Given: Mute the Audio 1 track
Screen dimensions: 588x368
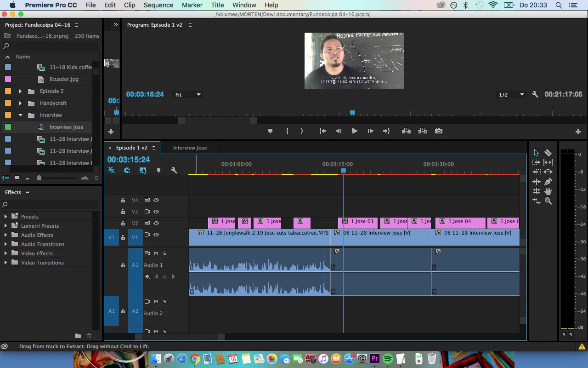Looking at the screenshot, I should 156,253.
